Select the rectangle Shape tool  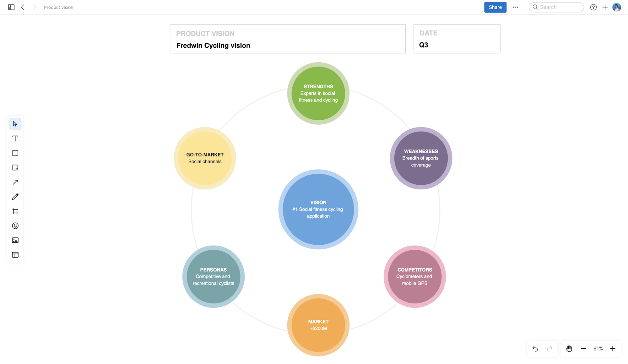[x=15, y=153]
